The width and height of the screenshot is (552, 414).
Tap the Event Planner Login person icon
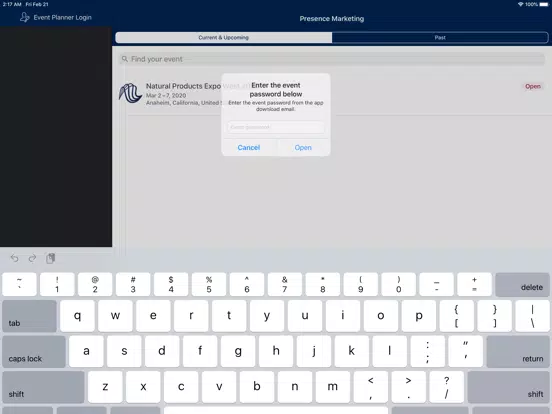(x=24, y=17)
